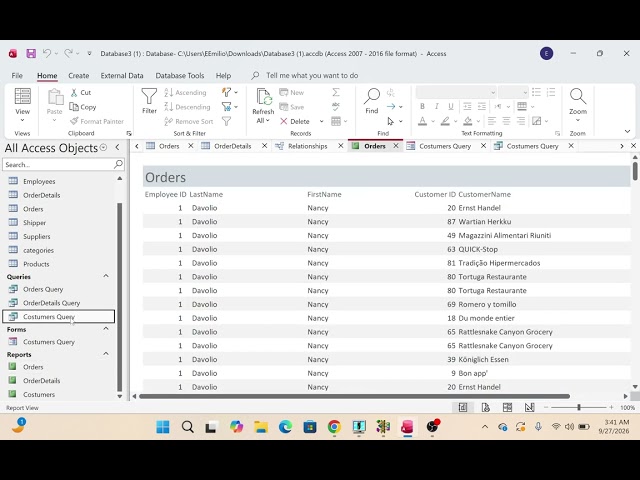Click Tell me what you want box

[312, 76]
